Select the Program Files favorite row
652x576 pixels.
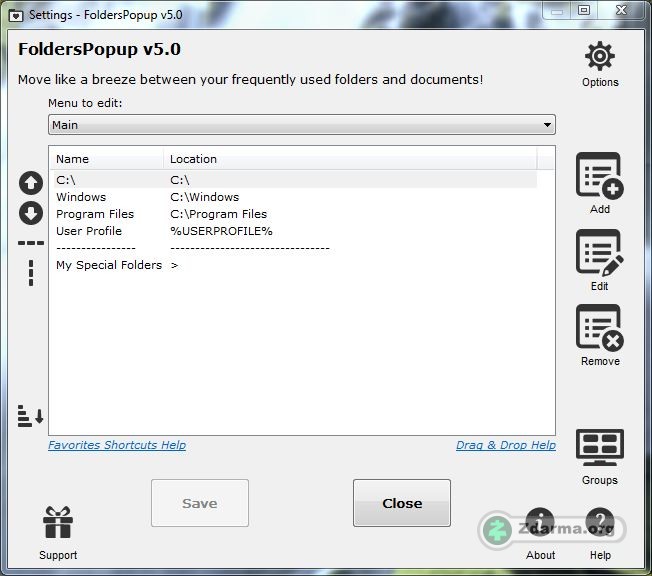(x=294, y=214)
